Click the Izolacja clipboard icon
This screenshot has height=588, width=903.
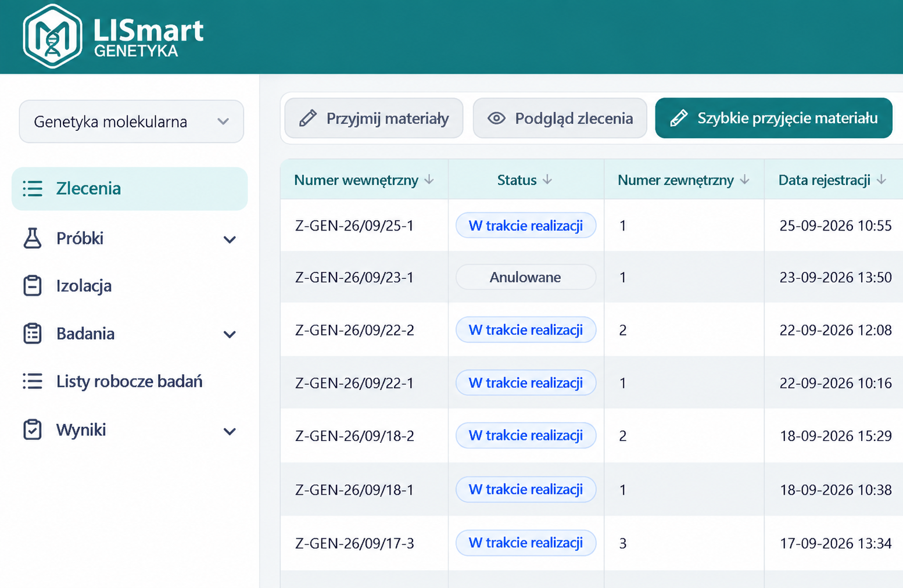[x=33, y=286]
